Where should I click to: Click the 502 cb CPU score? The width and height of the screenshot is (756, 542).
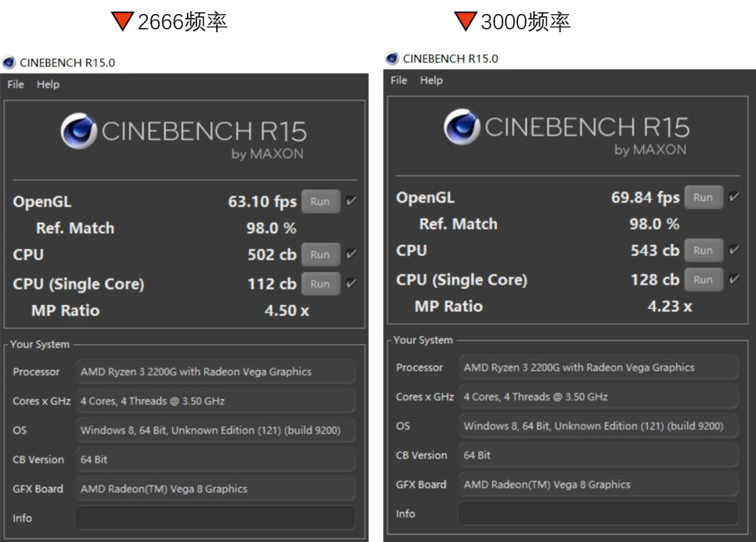tap(272, 255)
